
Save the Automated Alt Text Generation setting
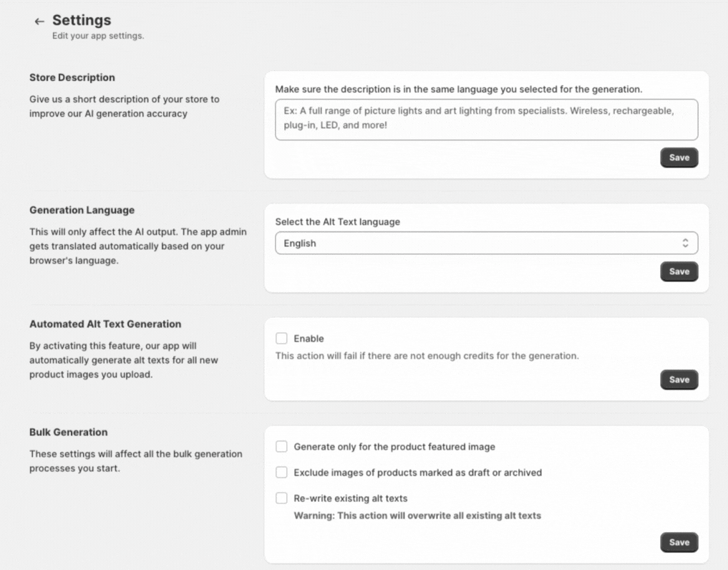(x=678, y=380)
